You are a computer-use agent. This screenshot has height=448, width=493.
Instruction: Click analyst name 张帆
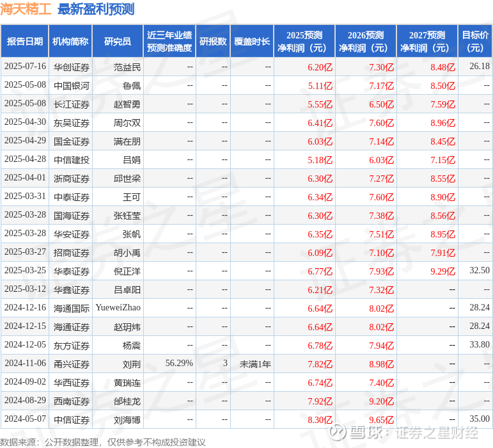pos(132,234)
